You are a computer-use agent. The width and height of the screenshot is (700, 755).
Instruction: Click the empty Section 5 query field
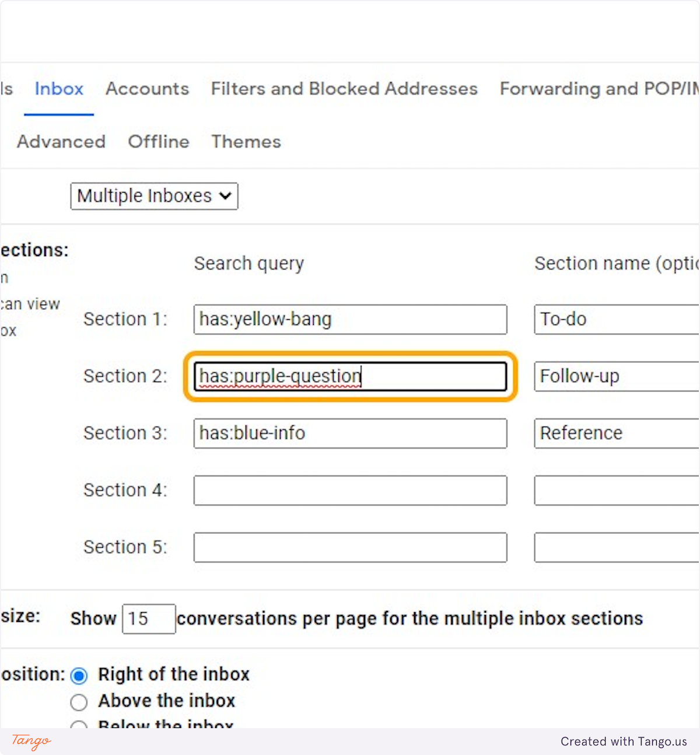[350, 547]
